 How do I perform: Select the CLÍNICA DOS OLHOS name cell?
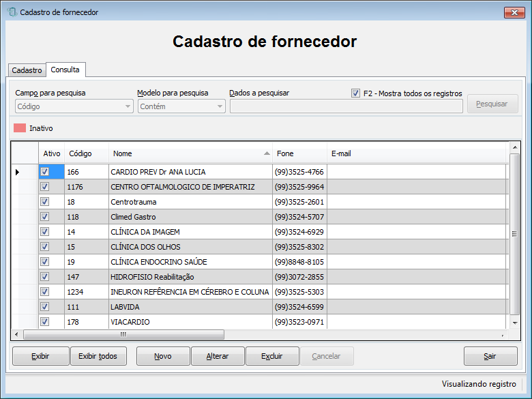coord(190,247)
